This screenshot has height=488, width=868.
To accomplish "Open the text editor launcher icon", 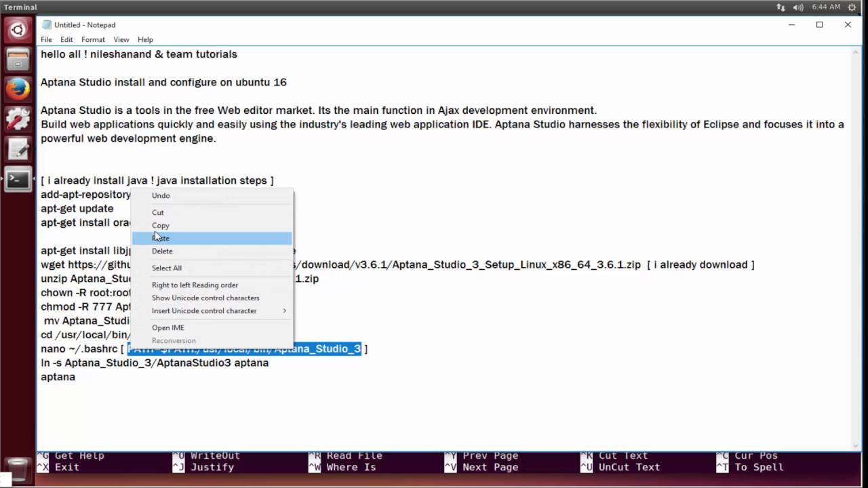I will (18, 149).
